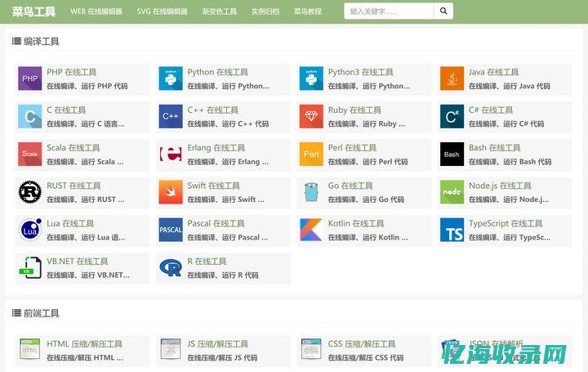This screenshot has width=588, height=372.
Task: Open 渐变色工具 nav item
Action: pyautogui.click(x=220, y=11)
